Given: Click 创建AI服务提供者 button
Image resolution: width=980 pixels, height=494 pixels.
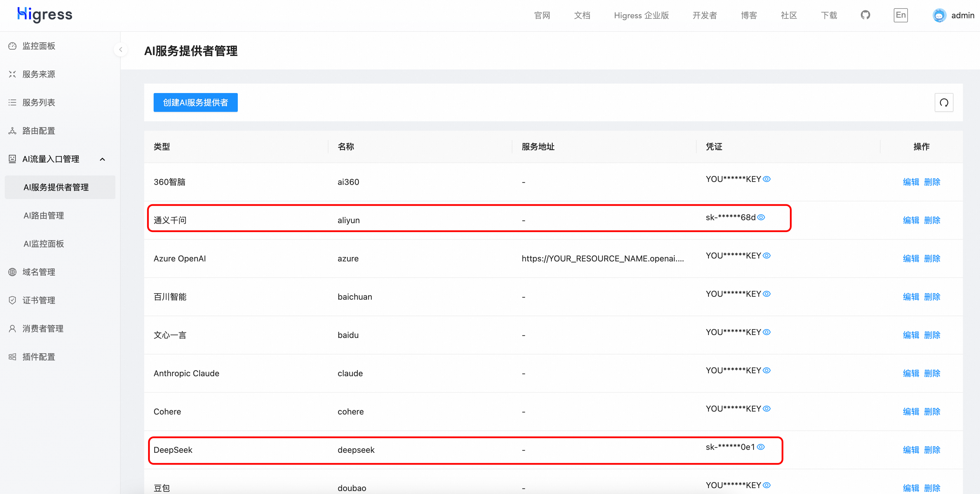Looking at the screenshot, I should tap(195, 102).
